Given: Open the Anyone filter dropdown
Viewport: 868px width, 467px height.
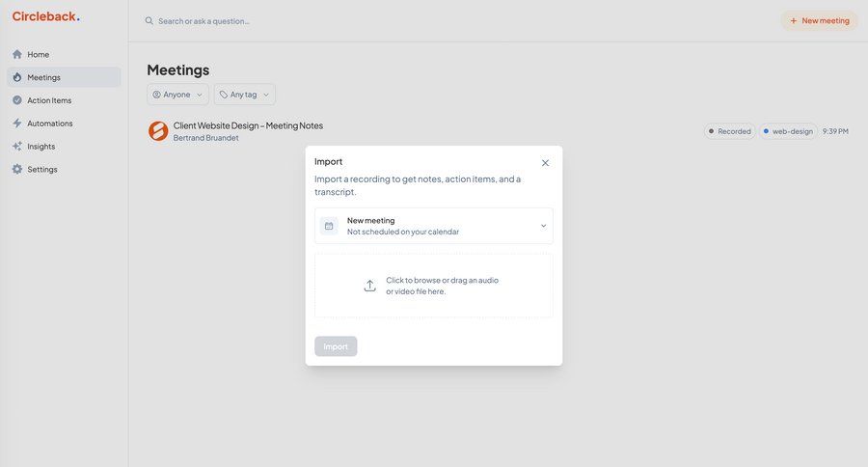Looking at the screenshot, I should tap(177, 95).
